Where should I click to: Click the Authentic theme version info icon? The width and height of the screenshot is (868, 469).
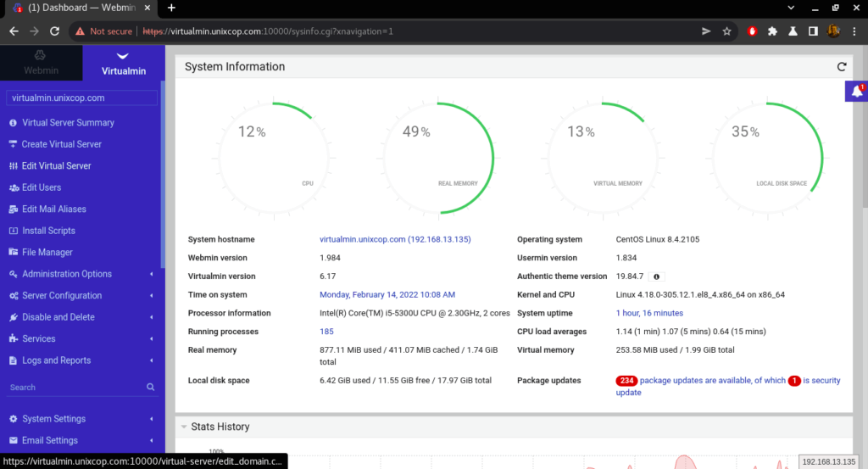point(657,276)
